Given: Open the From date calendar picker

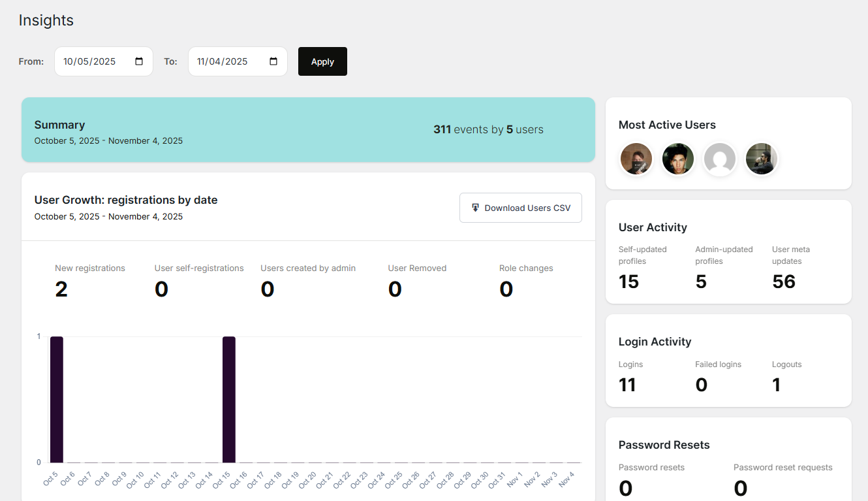Looking at the screenshot, I should click(x=139, y=61).
